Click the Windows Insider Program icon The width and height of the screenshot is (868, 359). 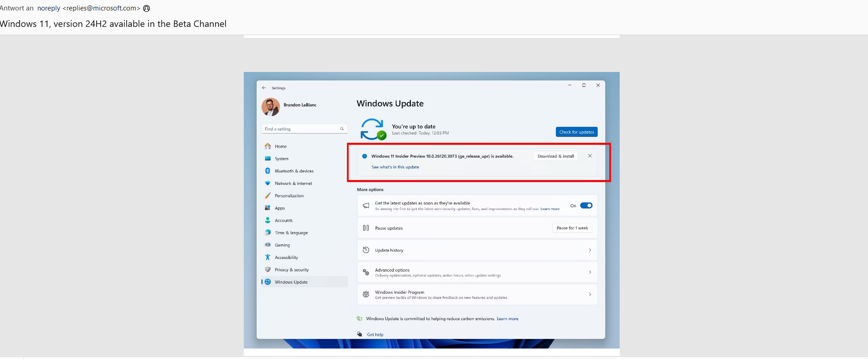point(366,295)
